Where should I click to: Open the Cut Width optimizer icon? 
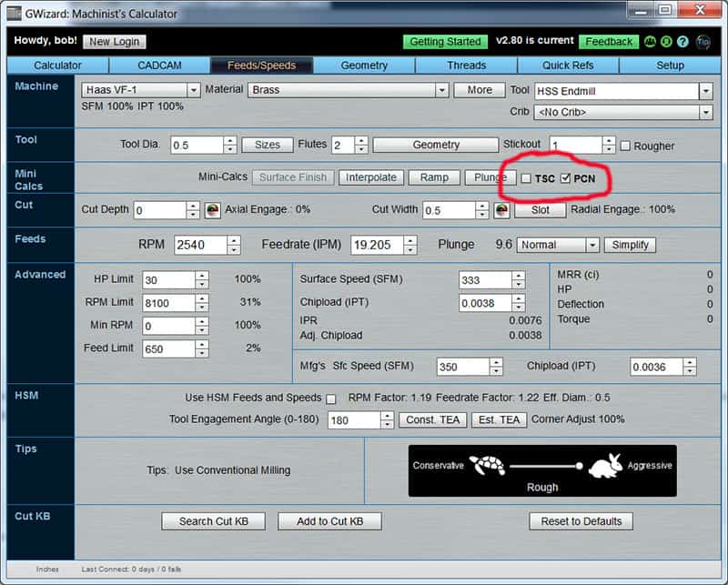pyautogui.click(x=501, y=210)
